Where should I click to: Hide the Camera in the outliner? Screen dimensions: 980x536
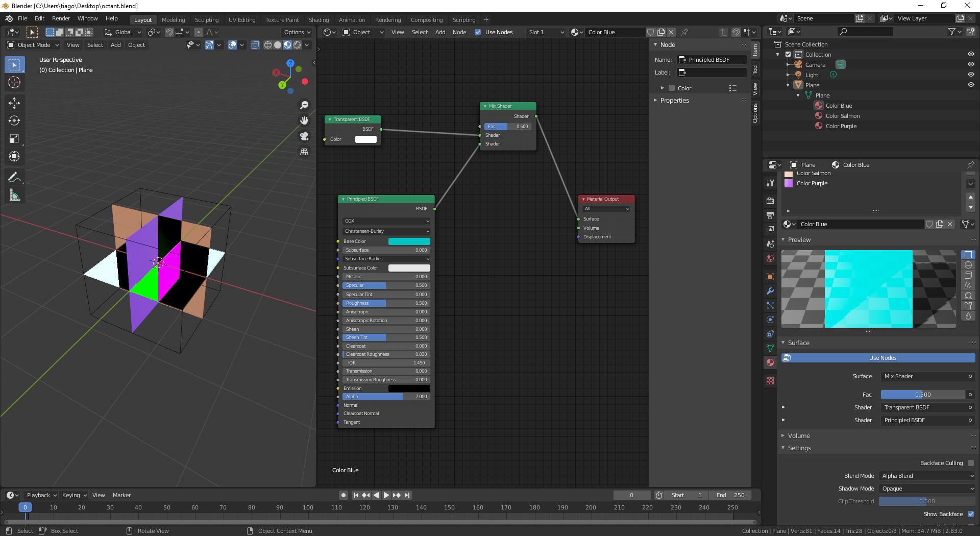(971, 65)
